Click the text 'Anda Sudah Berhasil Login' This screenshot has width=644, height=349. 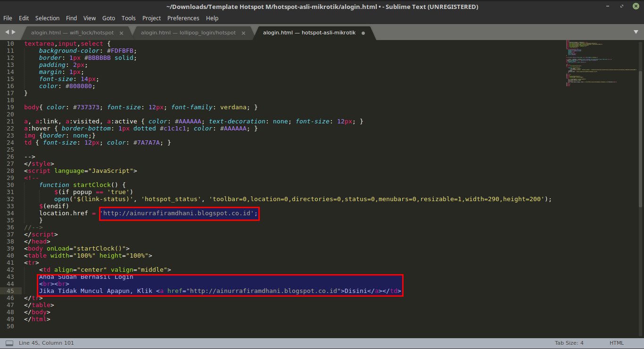coord(86,277)
